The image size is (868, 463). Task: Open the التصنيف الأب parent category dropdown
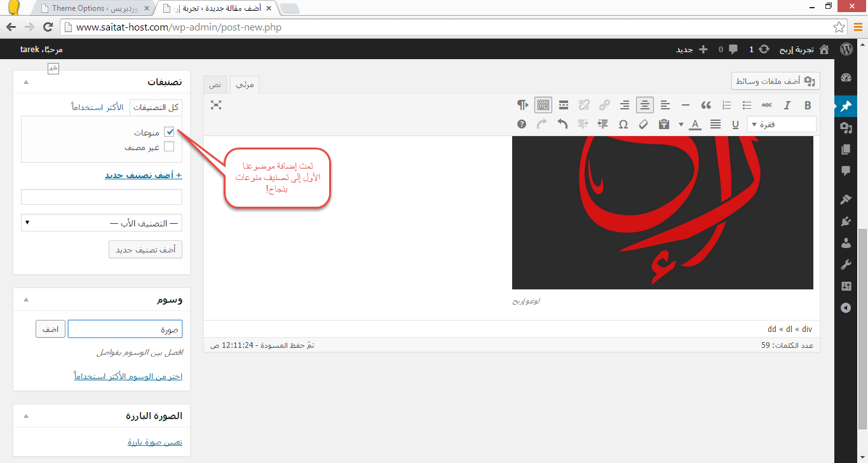tap(102, 223)
